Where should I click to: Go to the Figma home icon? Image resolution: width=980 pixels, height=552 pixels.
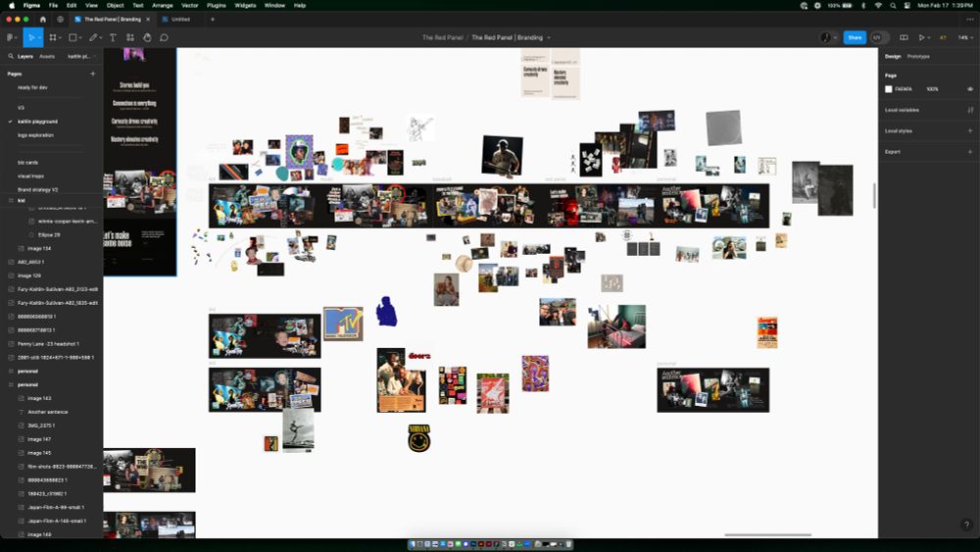click(42, 20)
